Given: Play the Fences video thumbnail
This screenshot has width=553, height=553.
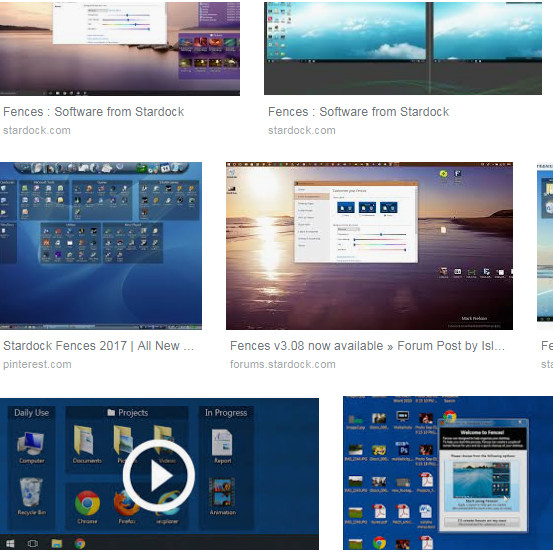Looking at the screenshot, I should pos(159,475).
